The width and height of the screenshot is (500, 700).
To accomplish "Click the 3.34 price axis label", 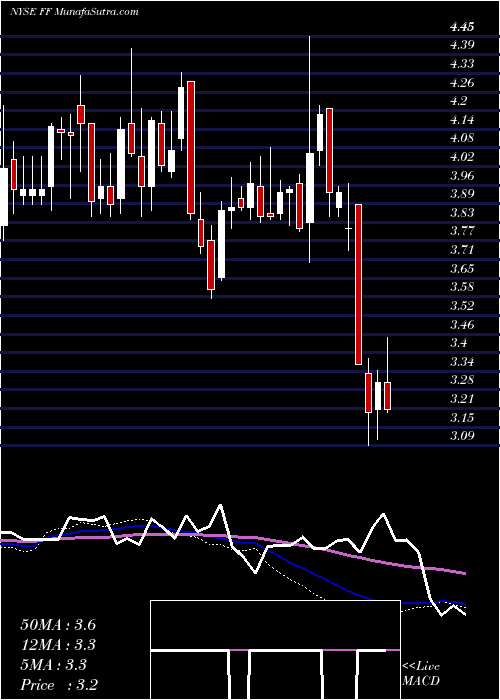I will 462,361.
